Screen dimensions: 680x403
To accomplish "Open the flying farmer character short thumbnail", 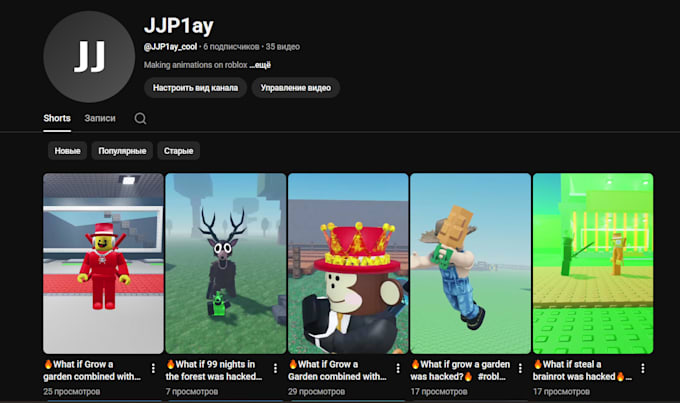I will tap(471, 263).
